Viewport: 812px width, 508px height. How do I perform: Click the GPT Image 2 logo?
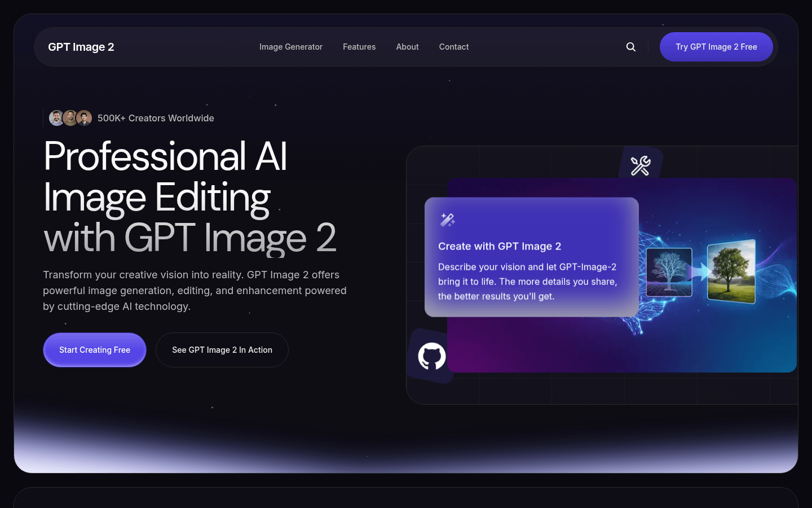[81, 47]
